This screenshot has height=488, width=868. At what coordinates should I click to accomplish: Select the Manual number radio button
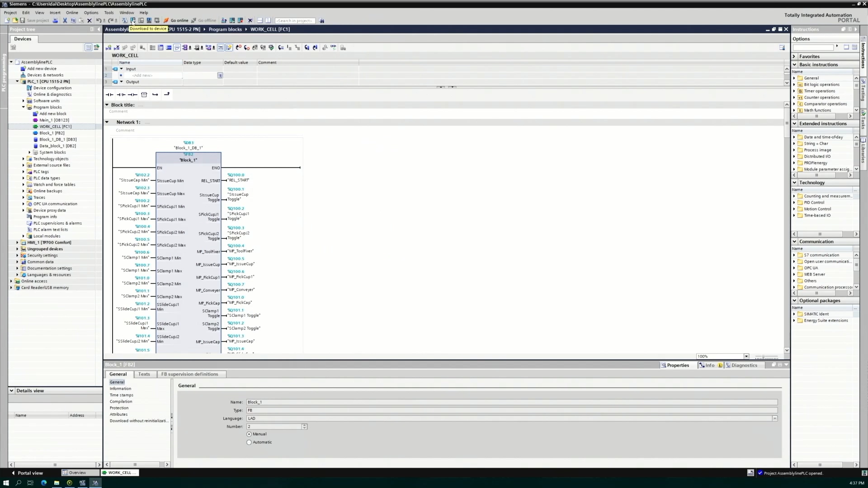pyautogui.click(x=249, y=434)
